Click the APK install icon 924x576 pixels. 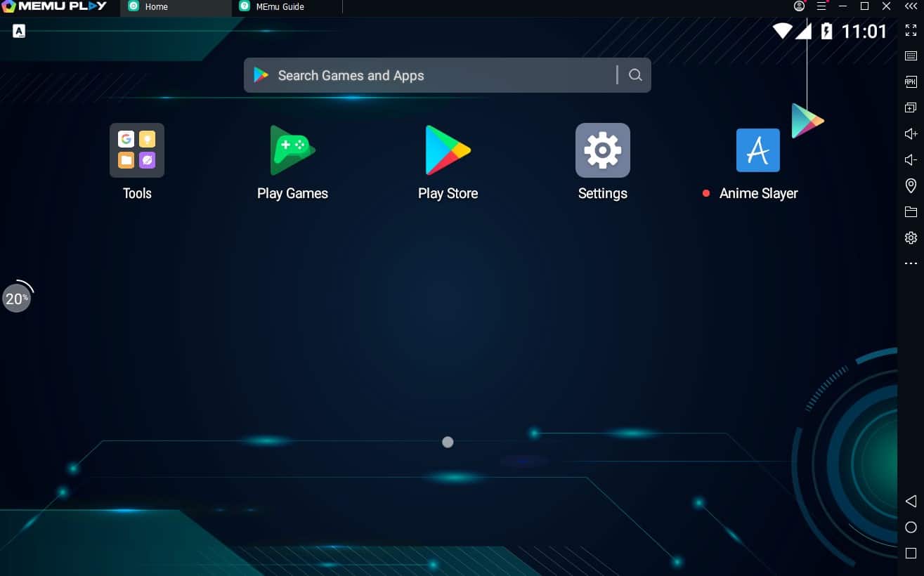[x=911, y=81]
